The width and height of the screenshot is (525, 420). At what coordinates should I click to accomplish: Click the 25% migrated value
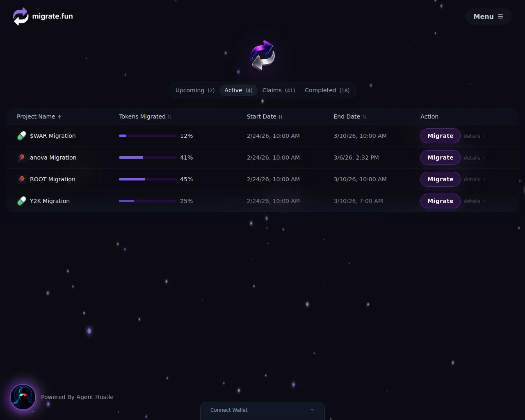point(186,201)
